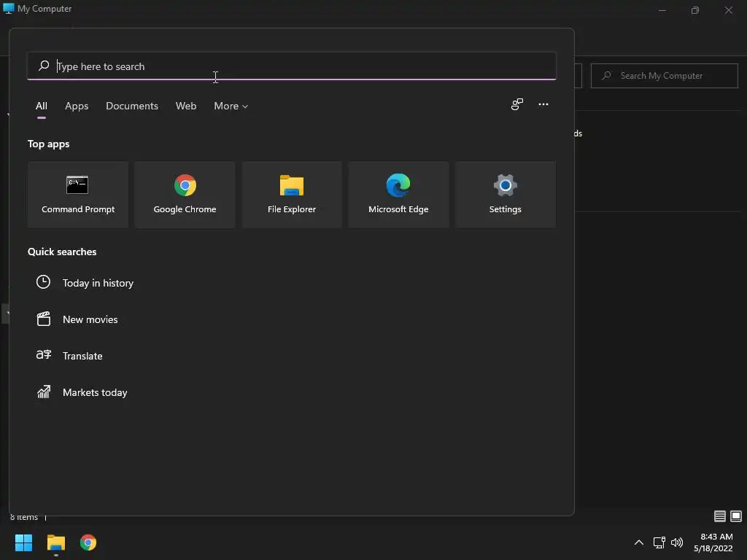This screenshot has width=747, height=560.
Task: Launch Google Chrome from Top apps
Action: (x=185, y=194)
